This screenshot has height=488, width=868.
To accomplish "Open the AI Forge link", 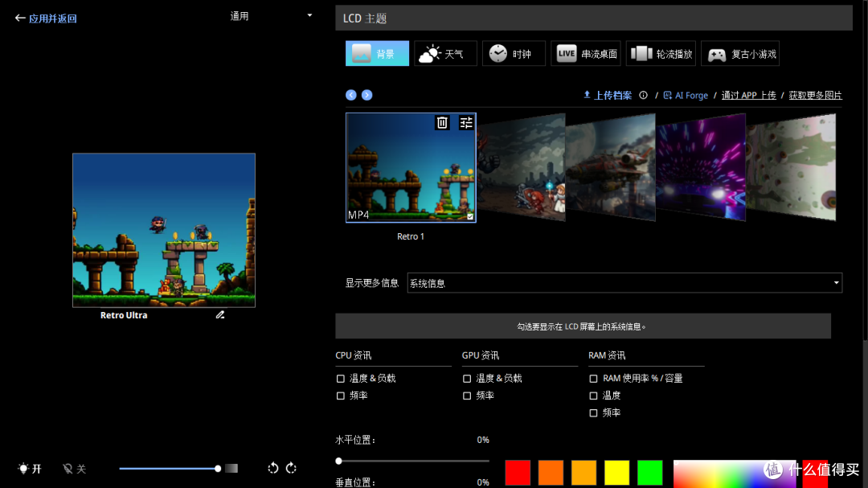I will pos(686,96).
